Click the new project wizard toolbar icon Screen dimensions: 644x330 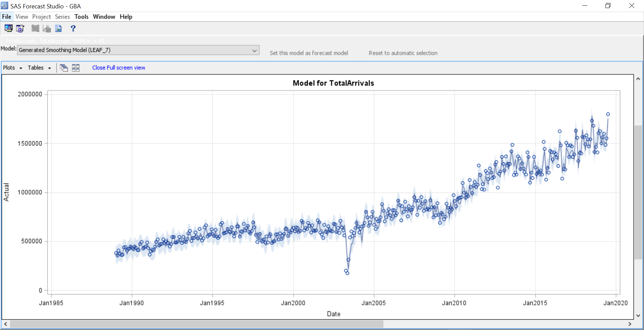coord(8,29)
